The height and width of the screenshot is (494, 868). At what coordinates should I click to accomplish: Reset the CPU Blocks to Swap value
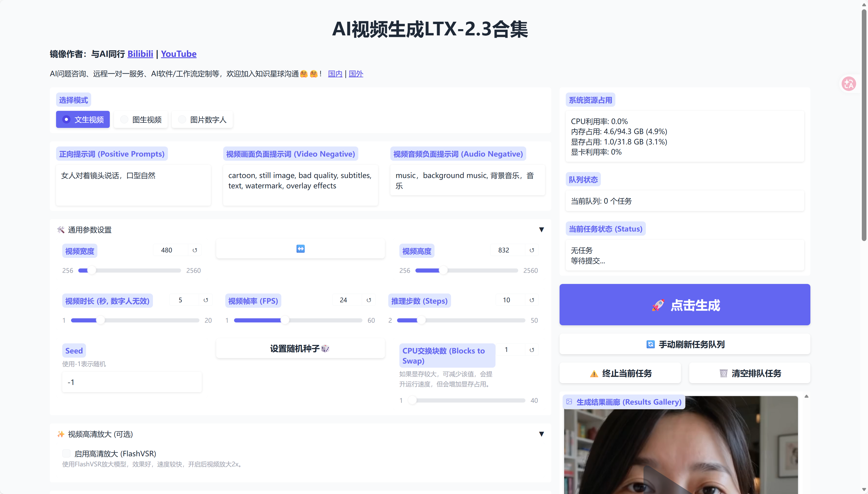531,350
